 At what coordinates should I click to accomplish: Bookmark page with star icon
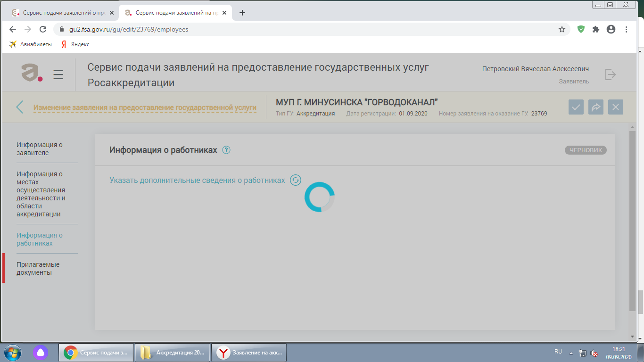click(561, 29)
